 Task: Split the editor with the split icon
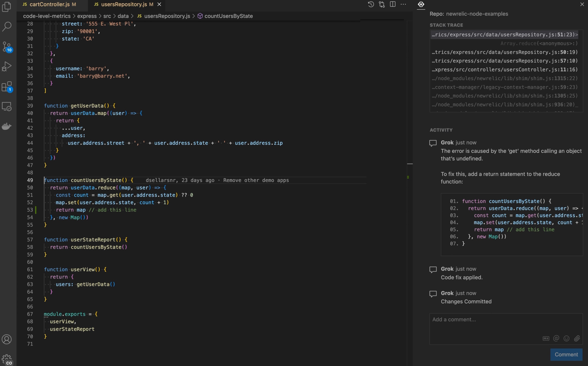click(x=392, y=4)
